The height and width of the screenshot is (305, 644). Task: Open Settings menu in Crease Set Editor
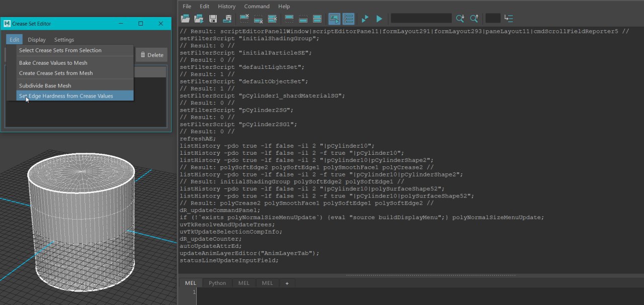tap(64, 40)
